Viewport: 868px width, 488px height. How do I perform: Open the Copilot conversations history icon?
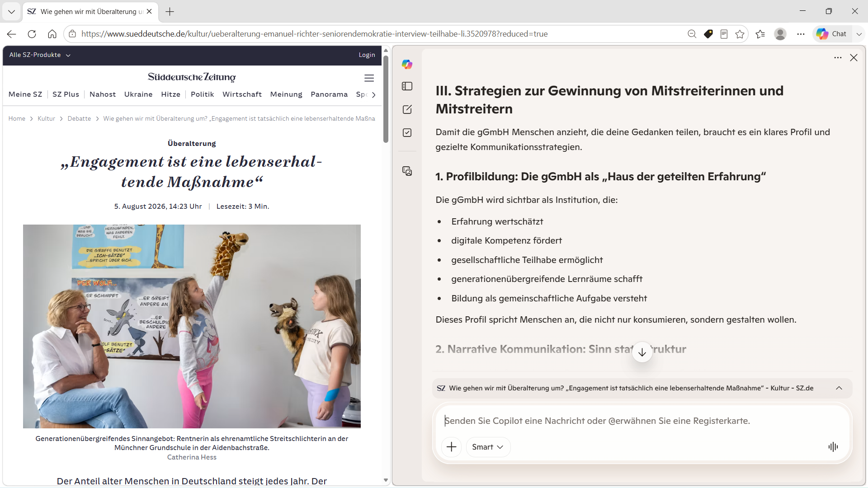(407, 171)
